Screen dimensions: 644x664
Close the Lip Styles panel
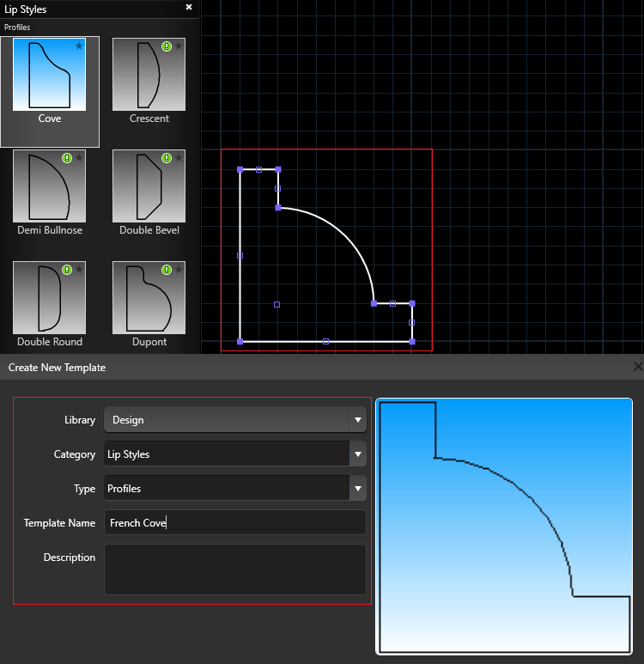pyautogui.click(x=189, y=7)
